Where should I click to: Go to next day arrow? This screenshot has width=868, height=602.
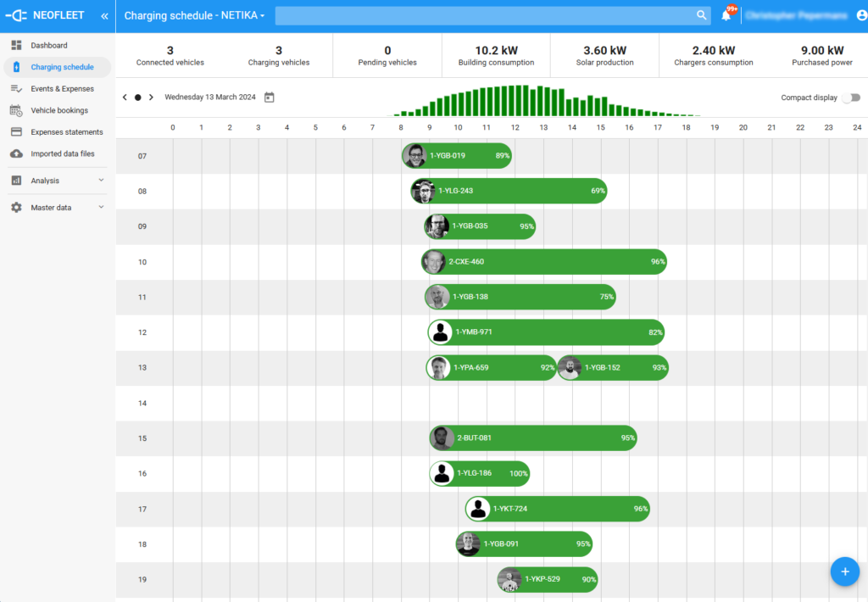pos(151,98)
